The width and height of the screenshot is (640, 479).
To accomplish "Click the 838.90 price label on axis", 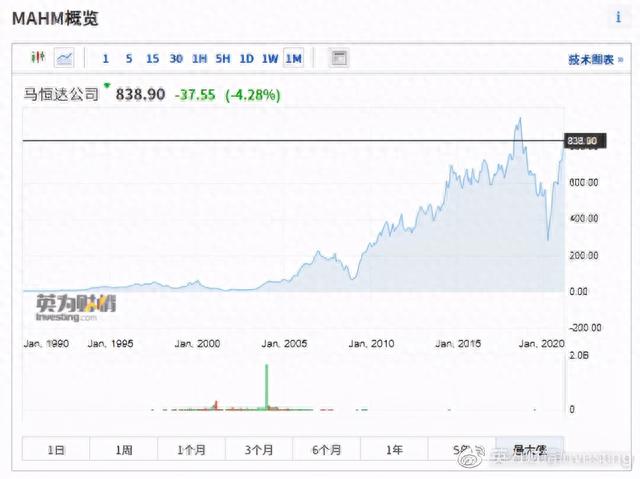I will coord(582,141).
